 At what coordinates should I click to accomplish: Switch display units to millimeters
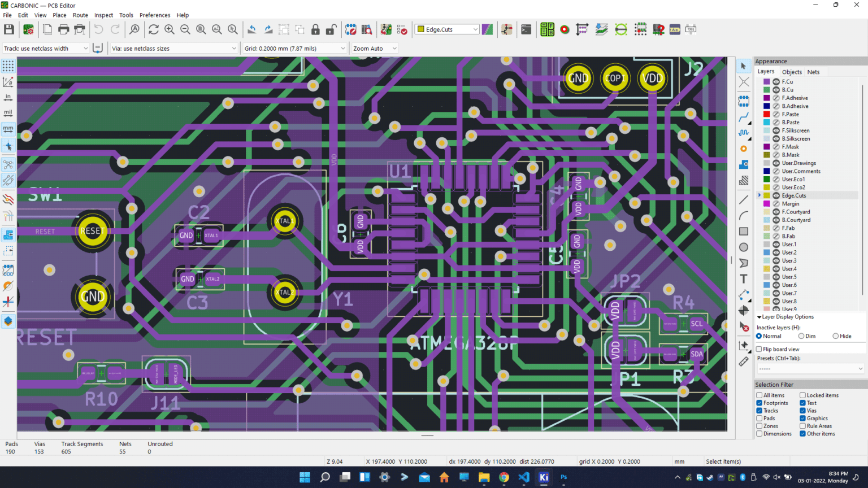(x=8, y=129)
